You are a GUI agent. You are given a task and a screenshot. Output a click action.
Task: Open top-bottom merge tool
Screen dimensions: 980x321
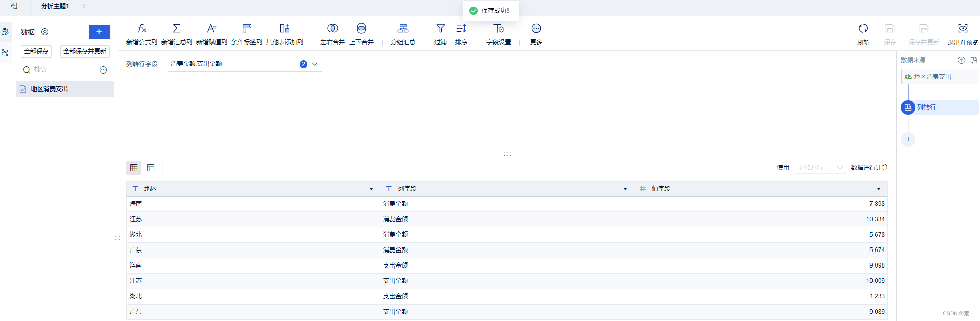point(361,34)
